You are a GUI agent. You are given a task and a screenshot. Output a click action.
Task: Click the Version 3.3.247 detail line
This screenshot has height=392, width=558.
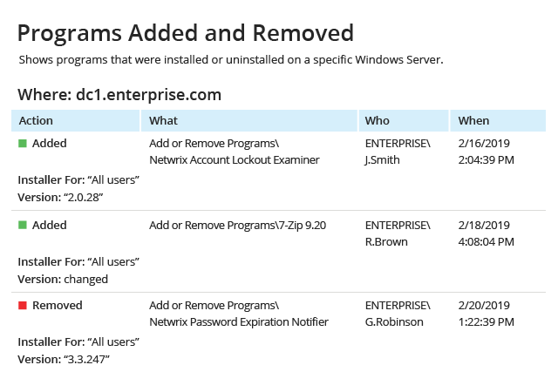[x=64, y=359]
